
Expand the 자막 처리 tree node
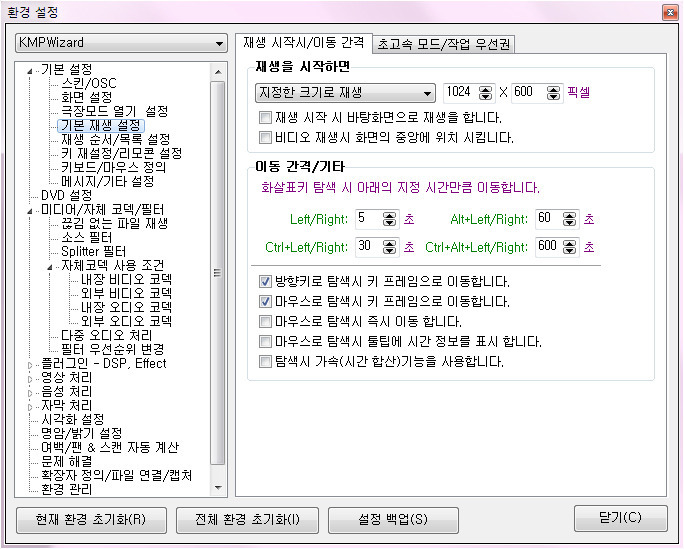(x=30, y=407)
